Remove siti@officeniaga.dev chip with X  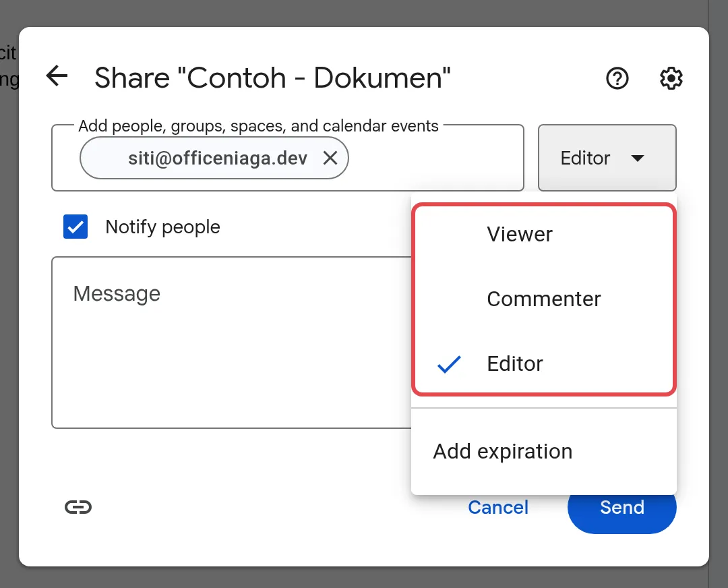[330, 158]
